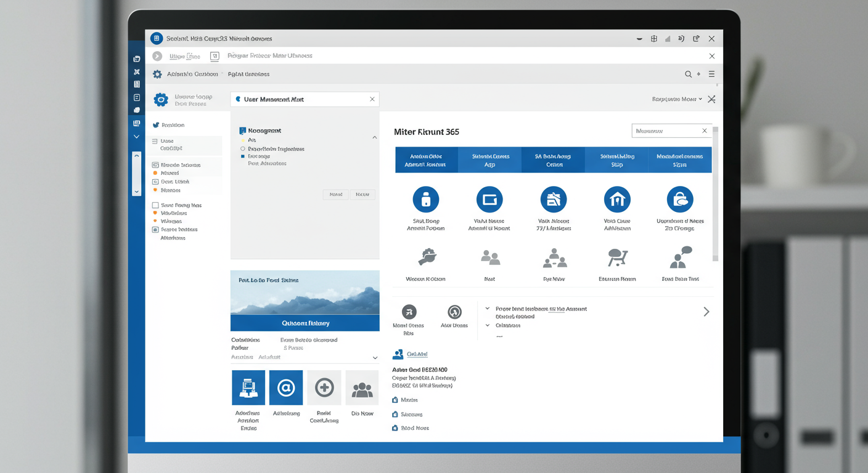Open the monitor icon in the dark sidebar
Screen dimensions: 868x473
tap(137, 123)
